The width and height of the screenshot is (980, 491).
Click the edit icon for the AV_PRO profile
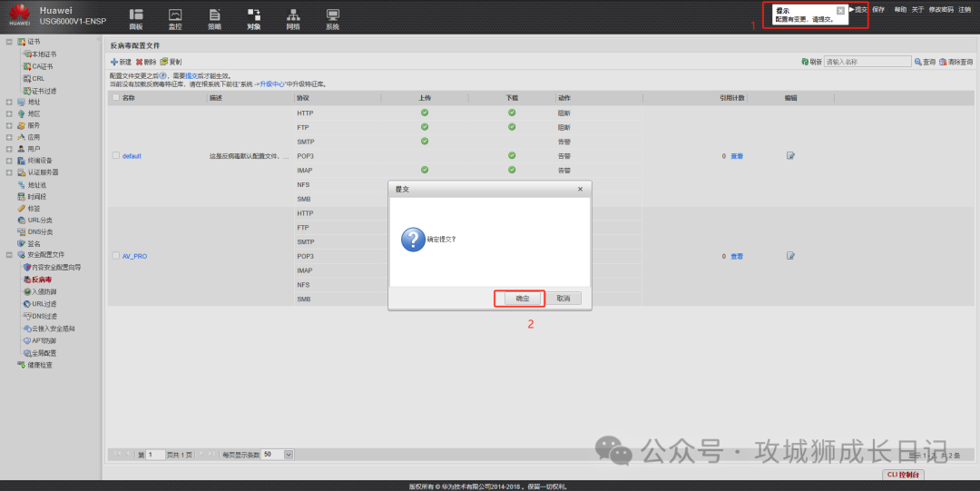point(790,256)
